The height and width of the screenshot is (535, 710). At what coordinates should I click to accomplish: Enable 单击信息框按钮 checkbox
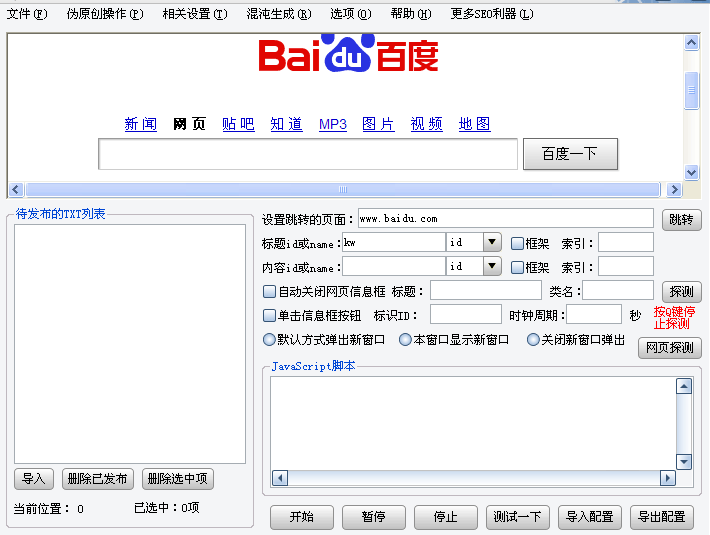click(x=269, y=315)
